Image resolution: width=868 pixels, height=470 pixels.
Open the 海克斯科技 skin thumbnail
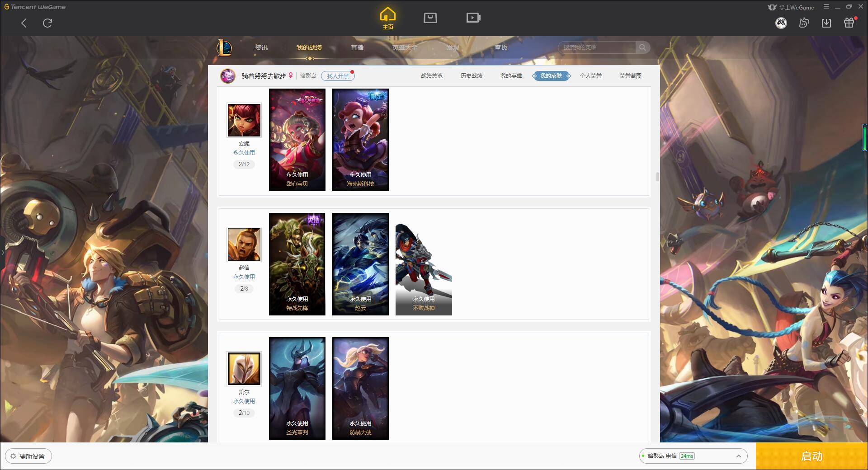pos(360,140)
